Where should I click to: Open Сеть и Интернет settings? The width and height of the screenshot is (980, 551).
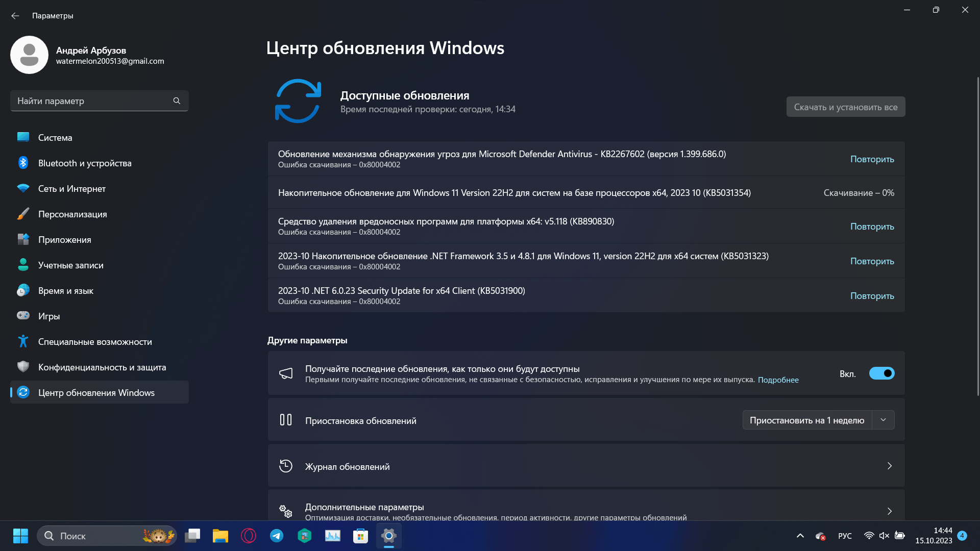coord(100,188)
